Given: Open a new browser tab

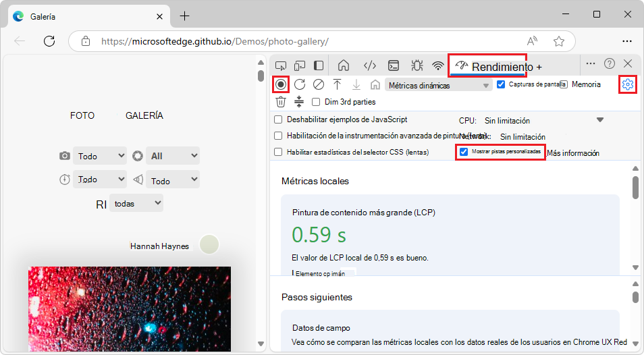Looking at the screenshot, I should click(185, 16).
